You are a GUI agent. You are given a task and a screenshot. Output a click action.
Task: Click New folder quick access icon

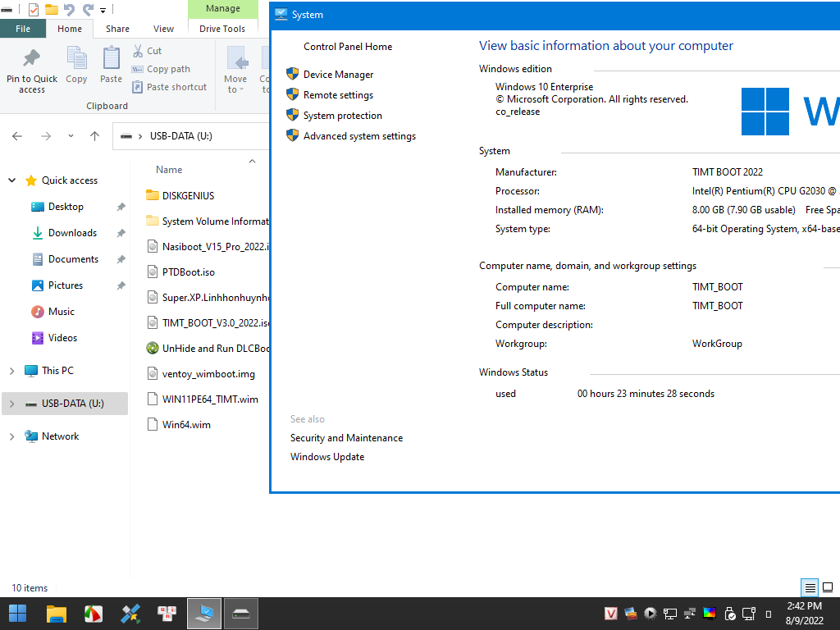[52, 9]
